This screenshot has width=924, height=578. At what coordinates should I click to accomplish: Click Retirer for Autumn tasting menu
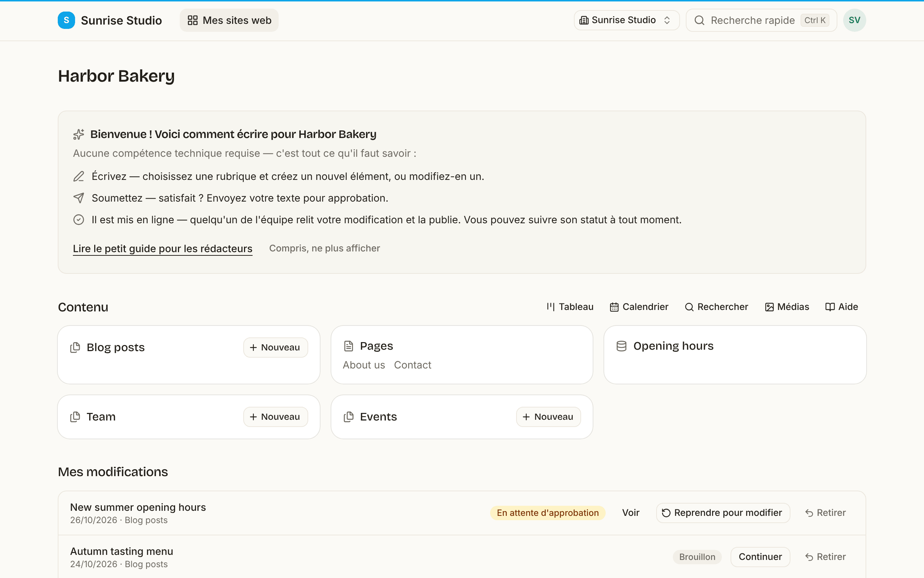pos(825,557)
